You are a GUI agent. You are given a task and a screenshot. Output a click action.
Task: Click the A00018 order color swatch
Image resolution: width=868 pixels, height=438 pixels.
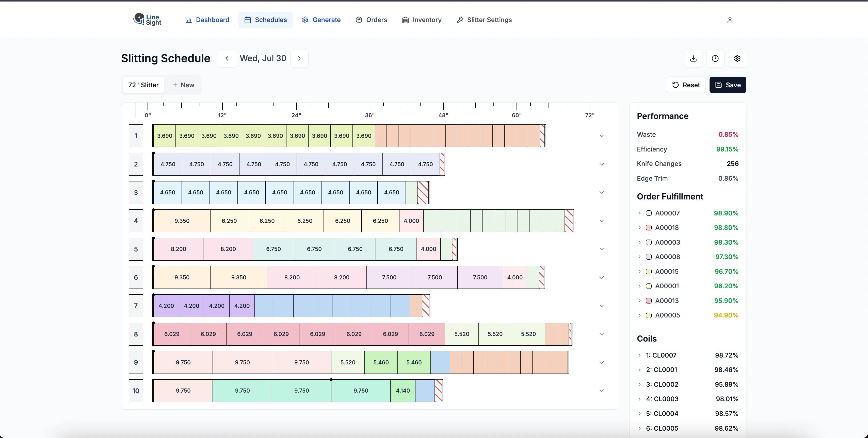point(649,228)
